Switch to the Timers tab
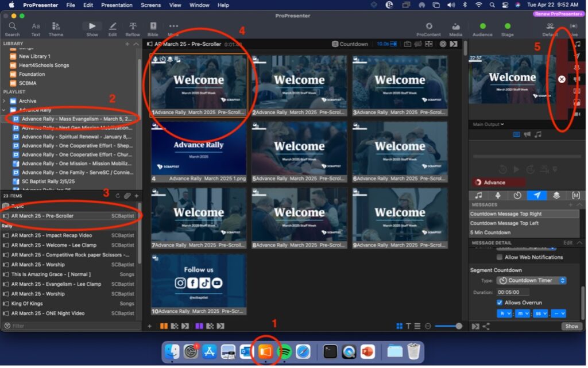Screen dimensions: 588x368 click(x=517, y=195)
